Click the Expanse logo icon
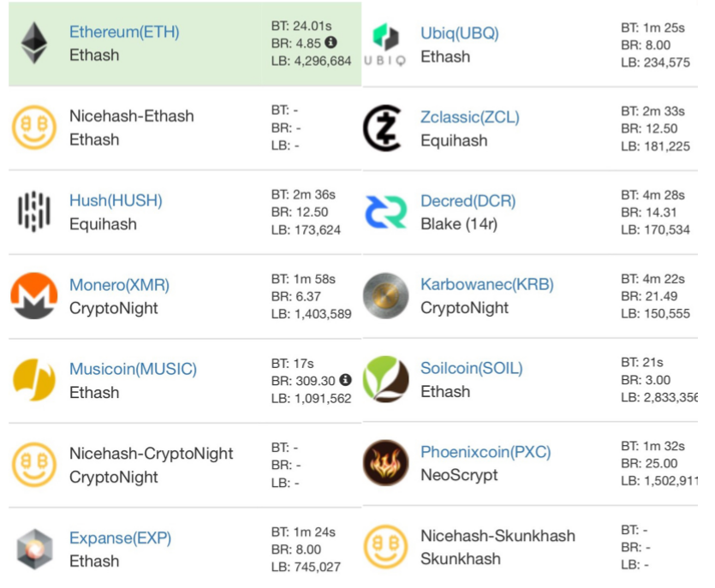This screenshot has width=715, height=588. click(34, 549)
